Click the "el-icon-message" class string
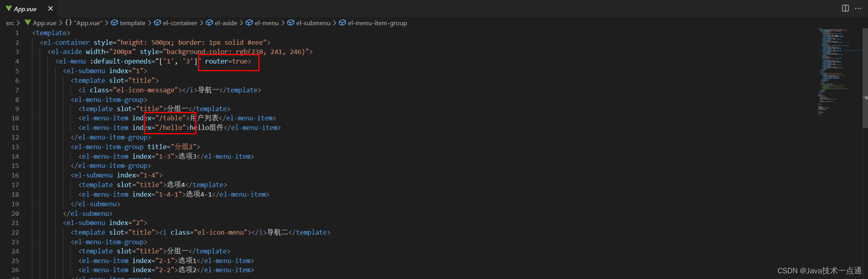The width and height of the screenshot is (868, 279). point(146,90)
